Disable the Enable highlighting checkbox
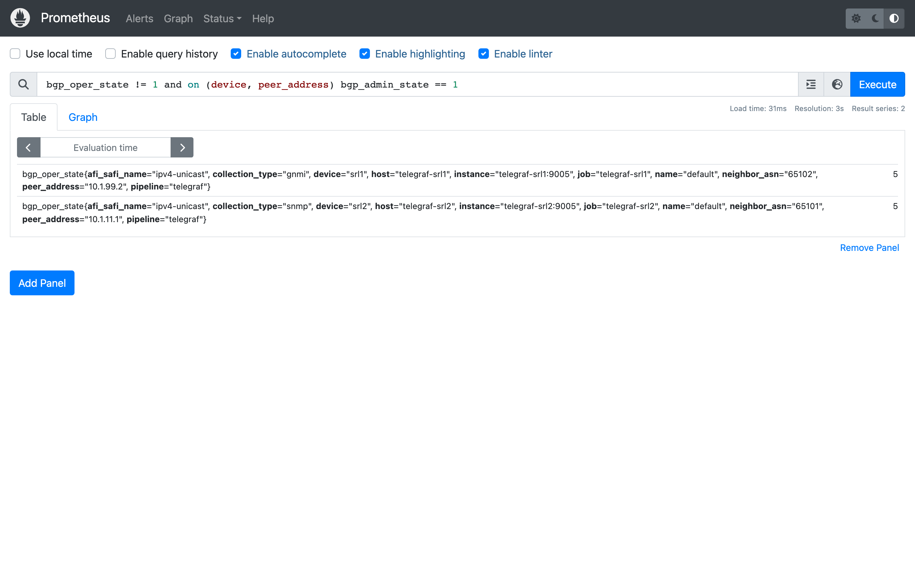Viewport: 915px width, 588px height. (365, 54)
